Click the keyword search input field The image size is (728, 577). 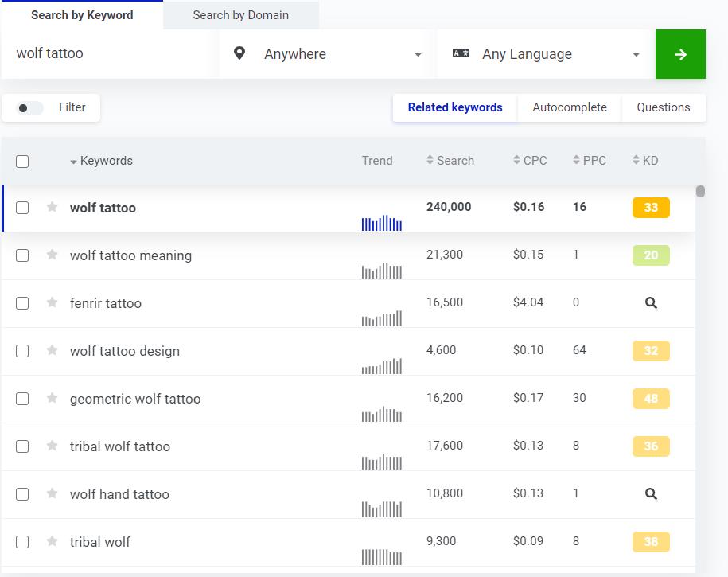pyautogui.click(x=107, y=54)
